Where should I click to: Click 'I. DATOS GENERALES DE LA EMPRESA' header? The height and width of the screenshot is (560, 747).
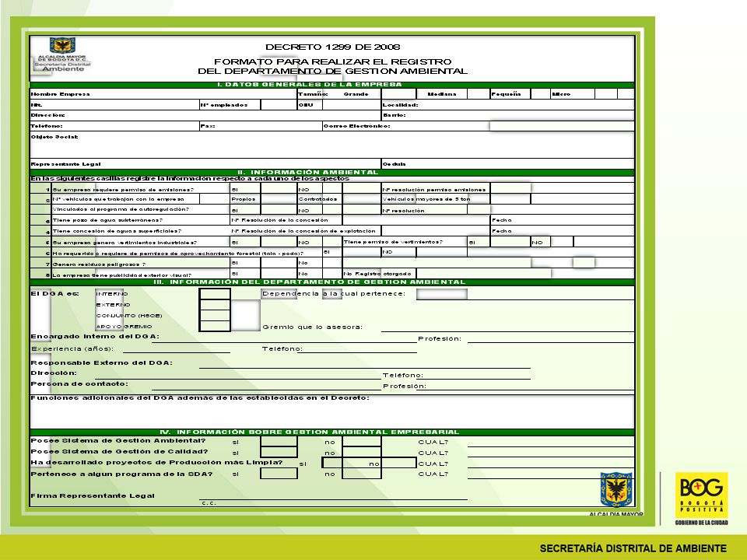310,85
